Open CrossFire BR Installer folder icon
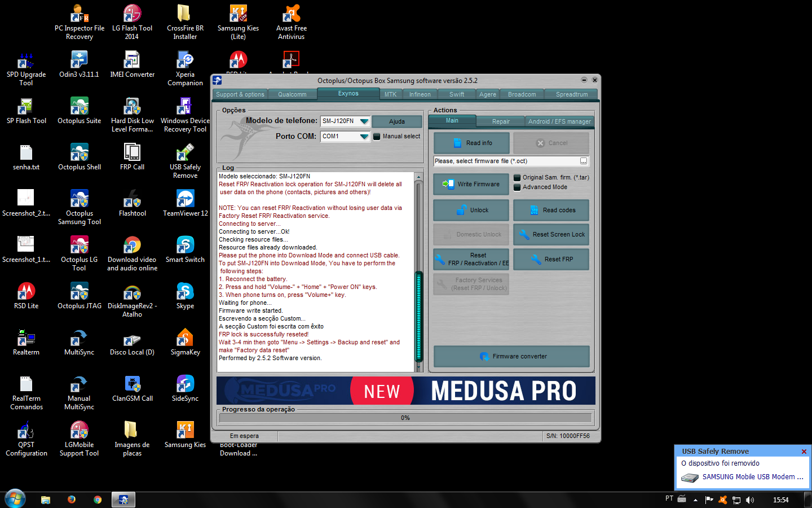812x508 pixels. 185,23
